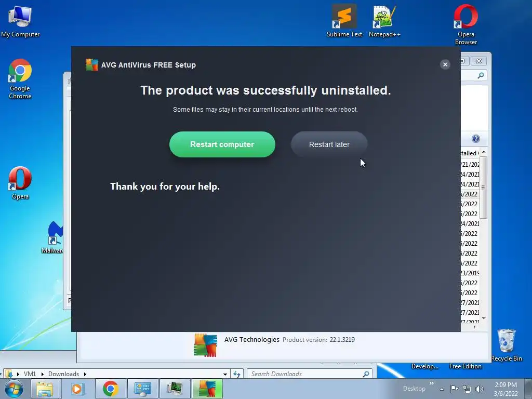Image resolution: width=532 pixels, height=399 pixels.
Task: Click the Windows Start orb
Action: click(x=14, y=389)
